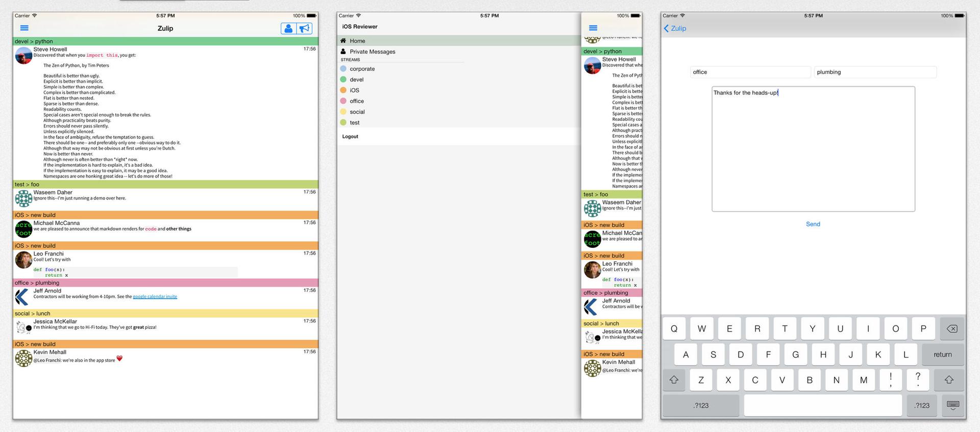Open the corporate stream in the sidebar

click(459, 69)
